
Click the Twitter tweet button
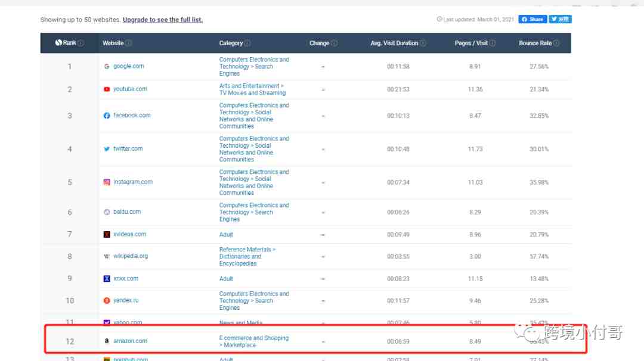[x=560, y=19]
